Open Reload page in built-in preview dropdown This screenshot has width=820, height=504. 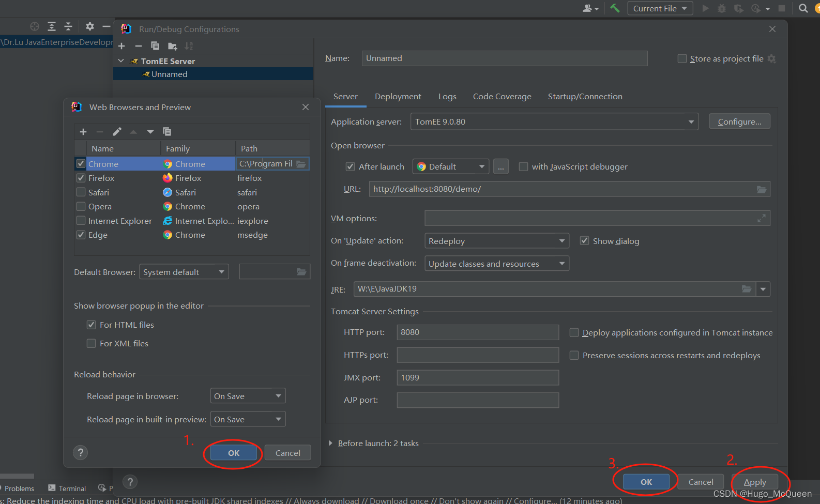pyautogui.click(x=248, y=419)
